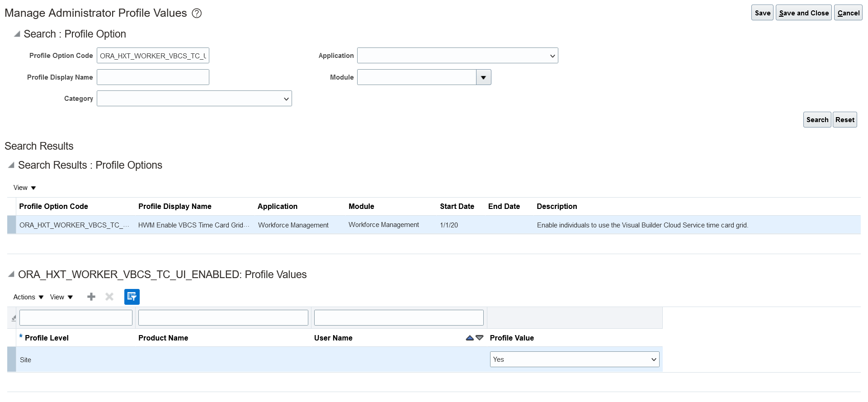The height and width of the screenshot is (402, 868).
Task: Click the add new profile value plus icon
Action: click(x=91, y=297)
